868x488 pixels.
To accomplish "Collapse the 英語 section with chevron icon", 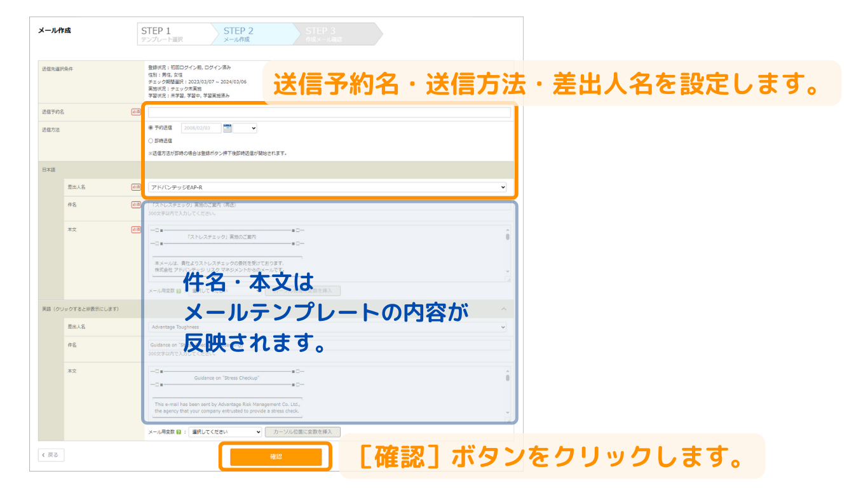I will (x=504, y=309).
